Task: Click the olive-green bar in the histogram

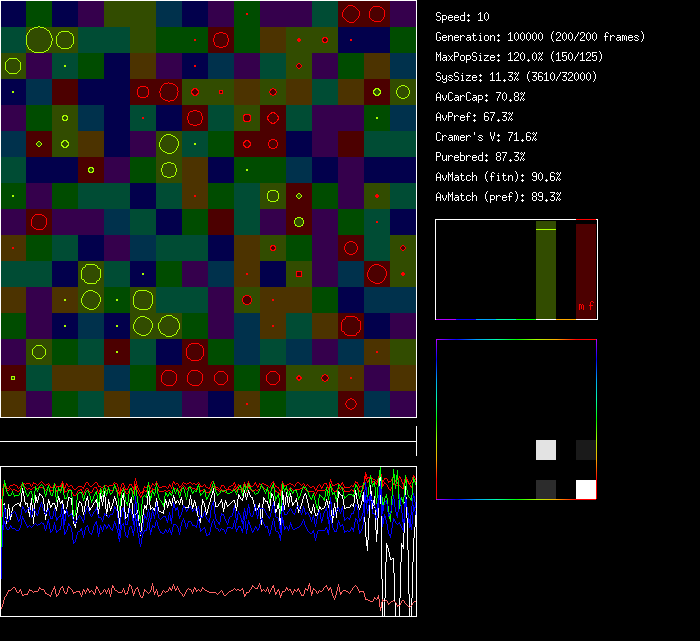Action: (x=545, y=270)
